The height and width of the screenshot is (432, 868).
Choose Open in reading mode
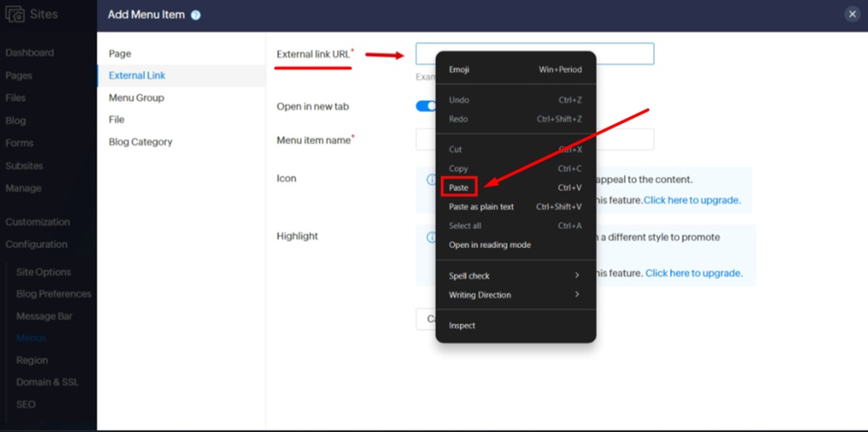(x=516, y=245)
